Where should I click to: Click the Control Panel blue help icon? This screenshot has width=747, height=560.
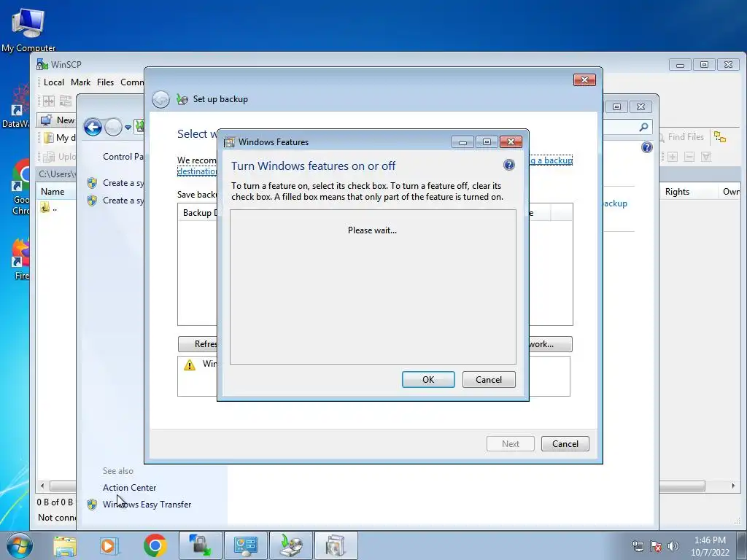pyautogui.click(x=646, y=147)
